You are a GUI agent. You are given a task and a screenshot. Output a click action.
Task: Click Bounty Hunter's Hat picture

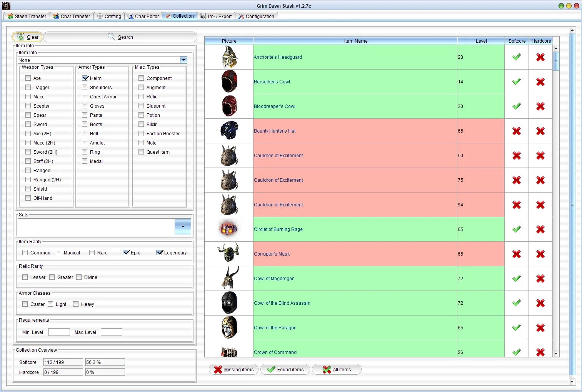[x=229, y=131]
